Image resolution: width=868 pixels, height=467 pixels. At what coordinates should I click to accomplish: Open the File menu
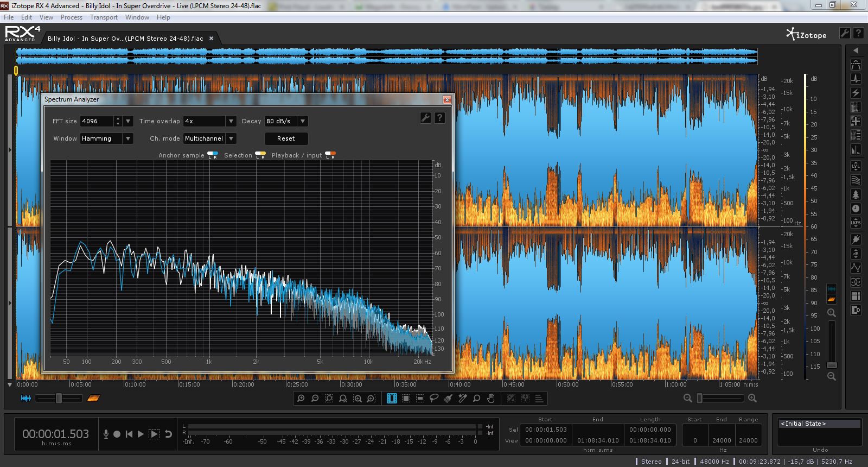coord(9,17)
